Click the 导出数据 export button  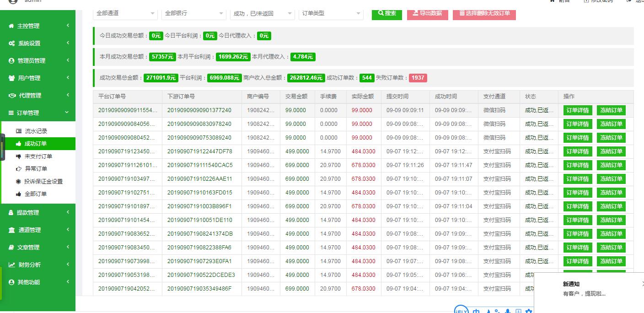click(427, 13)
